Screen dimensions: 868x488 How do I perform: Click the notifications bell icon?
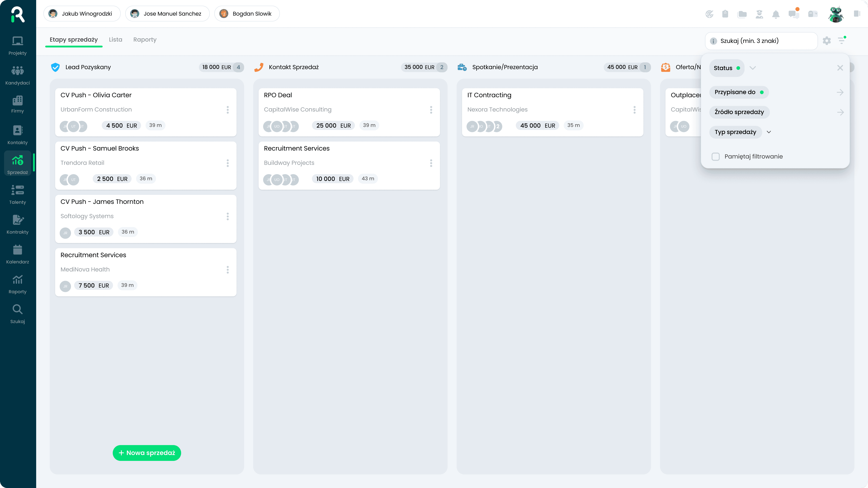point(776,14)
